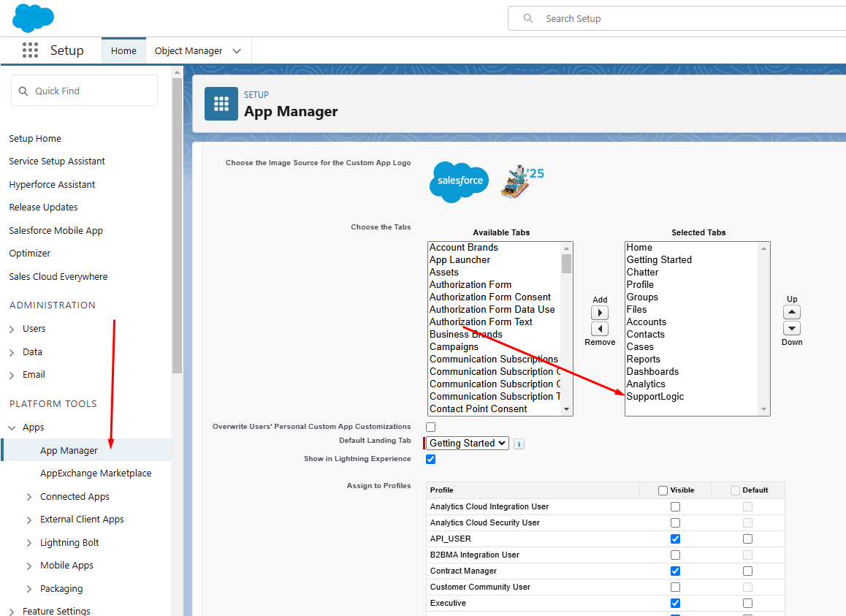Viewport: 846px width, 616px height.
Task: Select Contact Point Consent in Available Tabs
Action: tap(478, 409)
